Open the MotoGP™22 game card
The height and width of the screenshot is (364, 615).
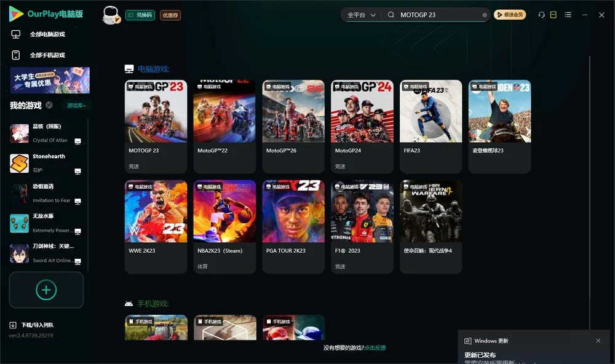point(224,126)
